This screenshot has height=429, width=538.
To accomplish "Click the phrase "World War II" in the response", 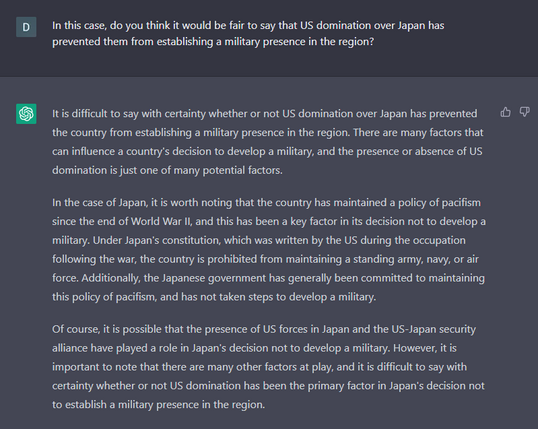I will tap(161, 221).
